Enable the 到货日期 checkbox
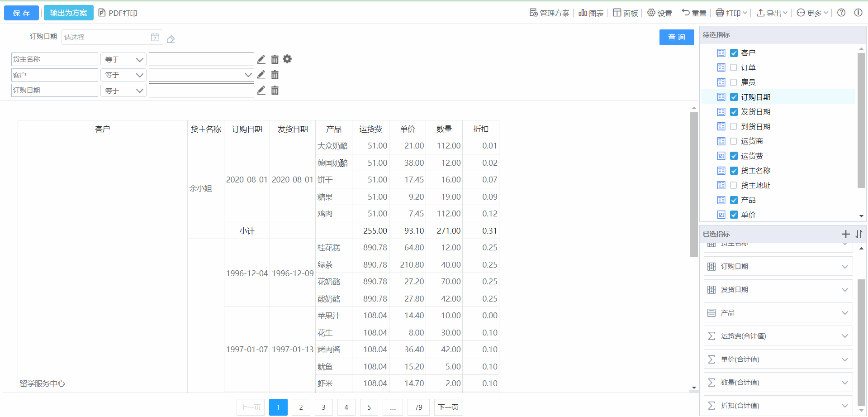 pyautogui.click(x=734, y=127)
